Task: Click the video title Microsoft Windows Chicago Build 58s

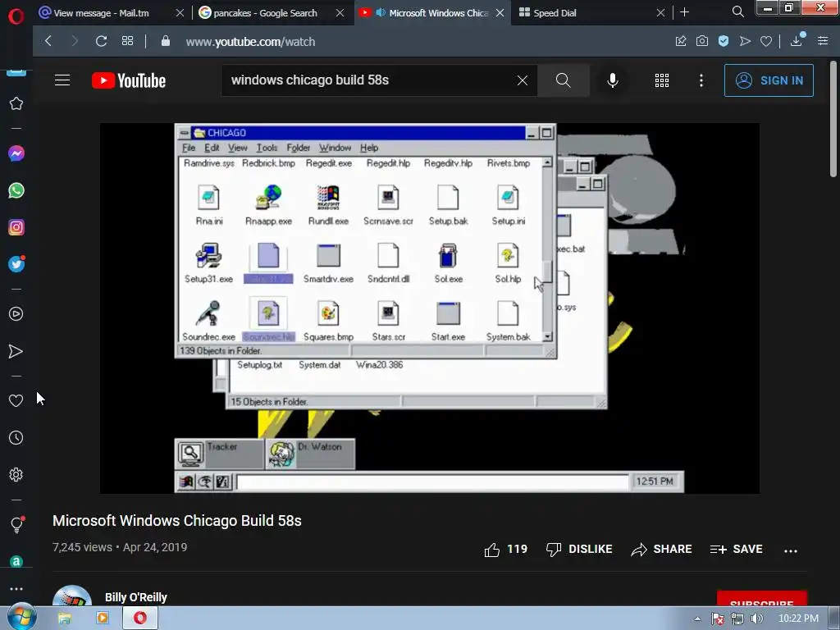Action: 177,521
